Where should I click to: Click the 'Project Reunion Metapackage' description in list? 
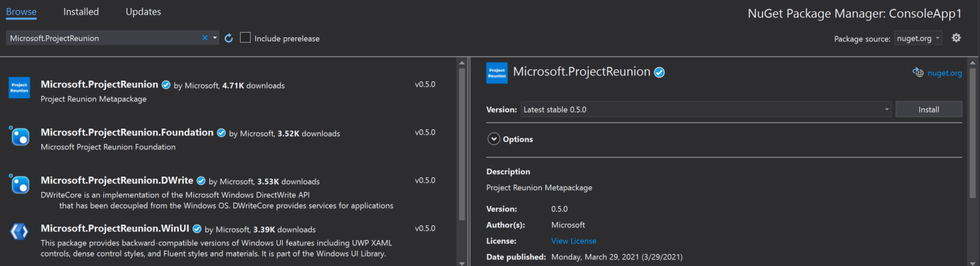93,99
